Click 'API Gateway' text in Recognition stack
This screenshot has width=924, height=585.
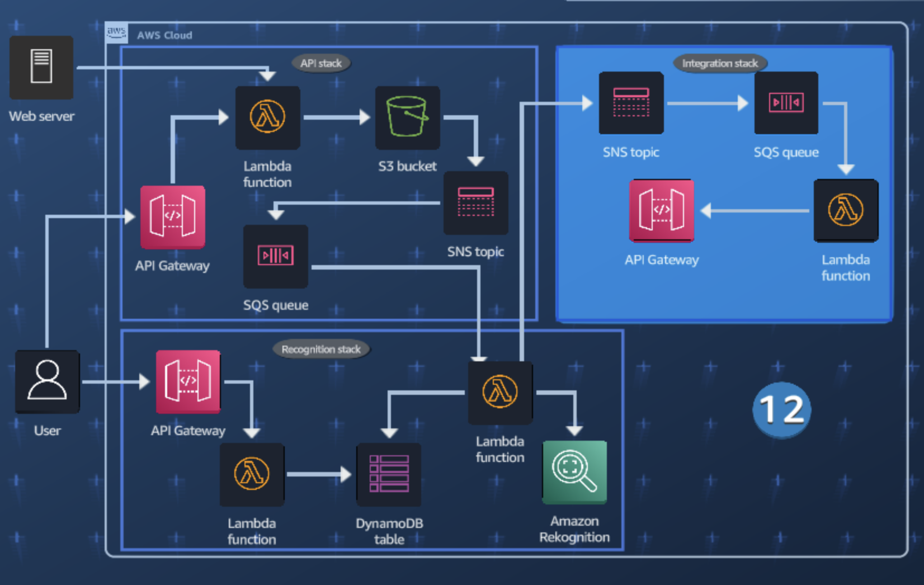[188, 431]
